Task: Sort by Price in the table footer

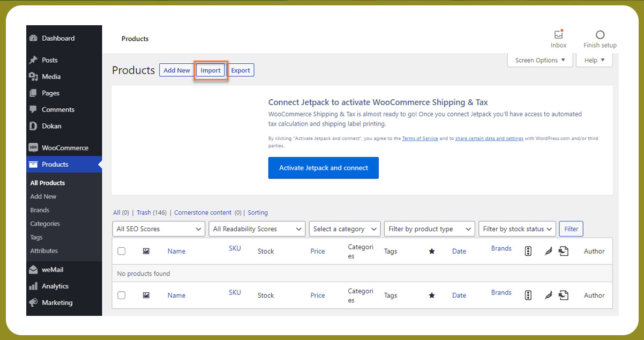Action: point(318,295)
